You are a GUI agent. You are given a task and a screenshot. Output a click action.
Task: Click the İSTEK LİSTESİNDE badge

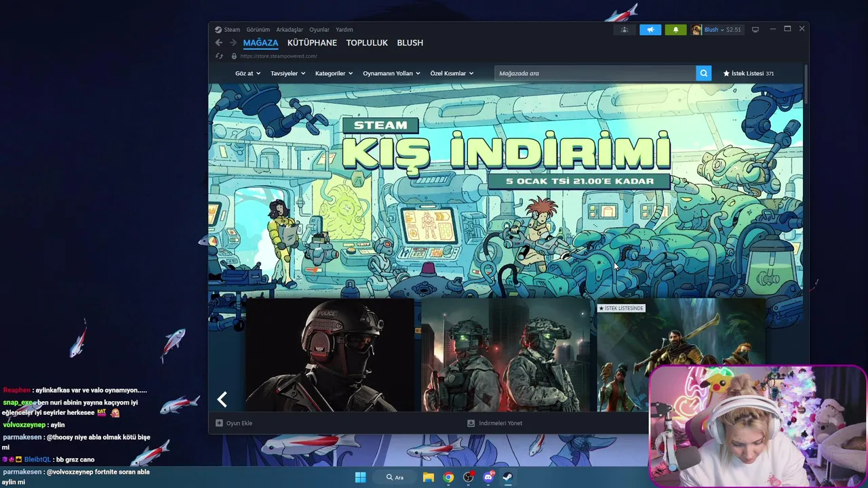coord(621,308)
